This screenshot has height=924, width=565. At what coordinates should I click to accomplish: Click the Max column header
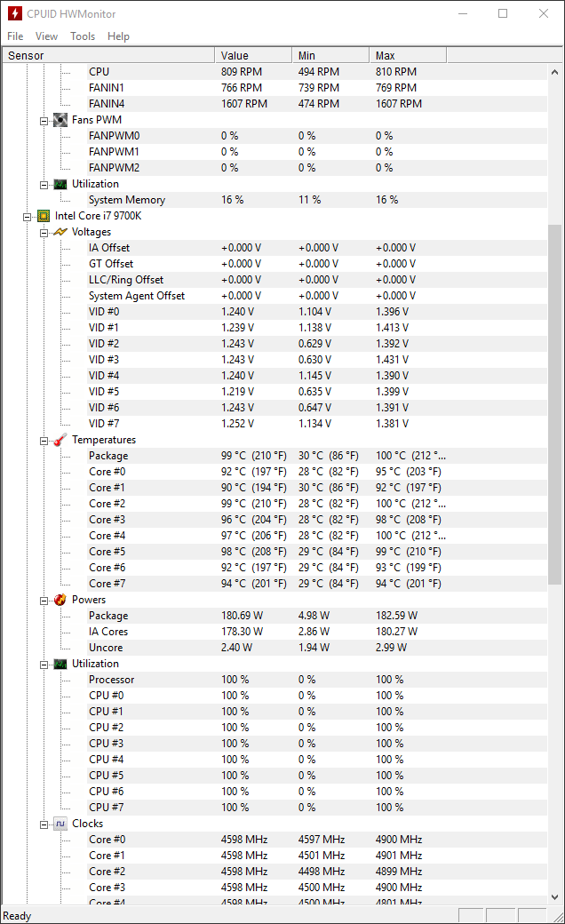pos(408,55)
